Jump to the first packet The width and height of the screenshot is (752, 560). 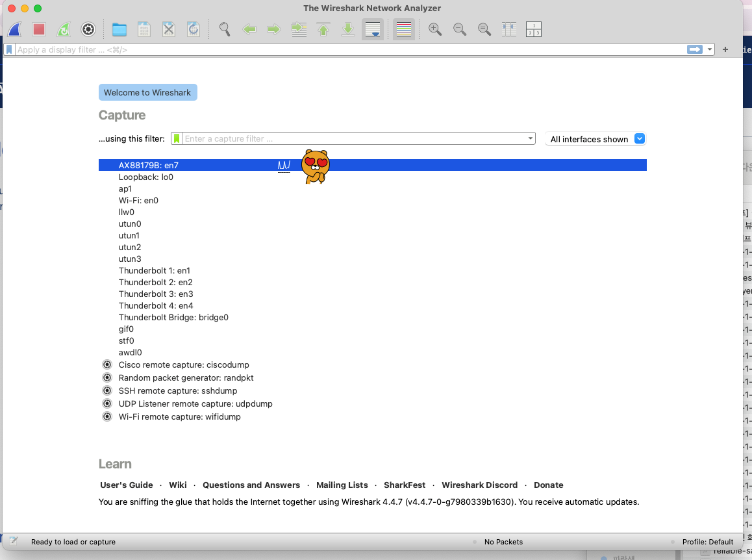coord(324,29)
